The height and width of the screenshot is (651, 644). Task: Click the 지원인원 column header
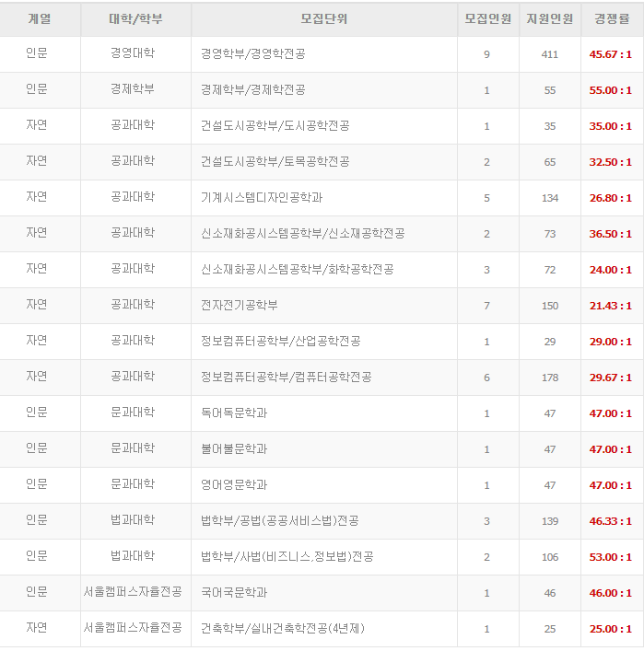click(x=550, y=19)
